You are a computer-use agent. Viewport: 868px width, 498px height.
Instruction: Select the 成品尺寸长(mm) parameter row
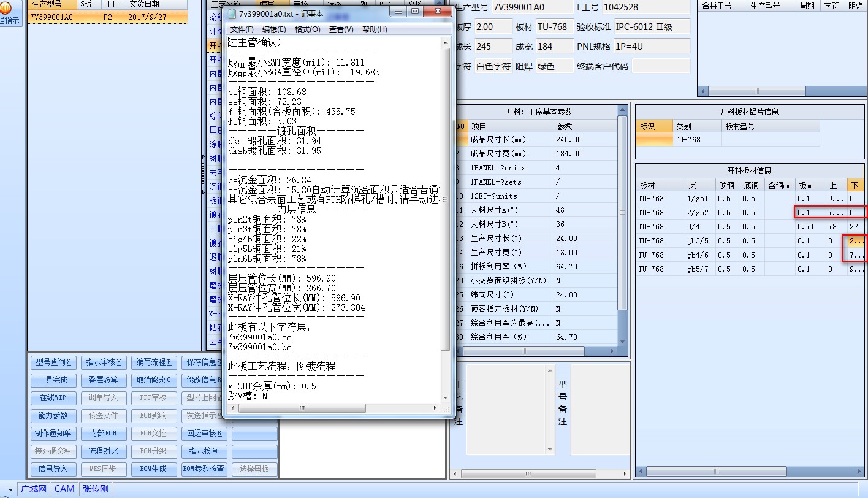pyautogui.click(x=538, y=139)
